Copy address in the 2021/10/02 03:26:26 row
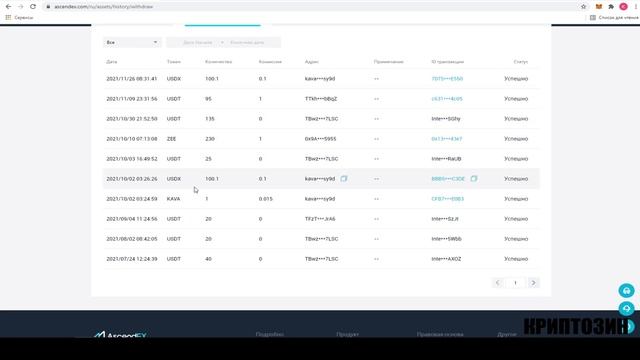 (344, 178)
